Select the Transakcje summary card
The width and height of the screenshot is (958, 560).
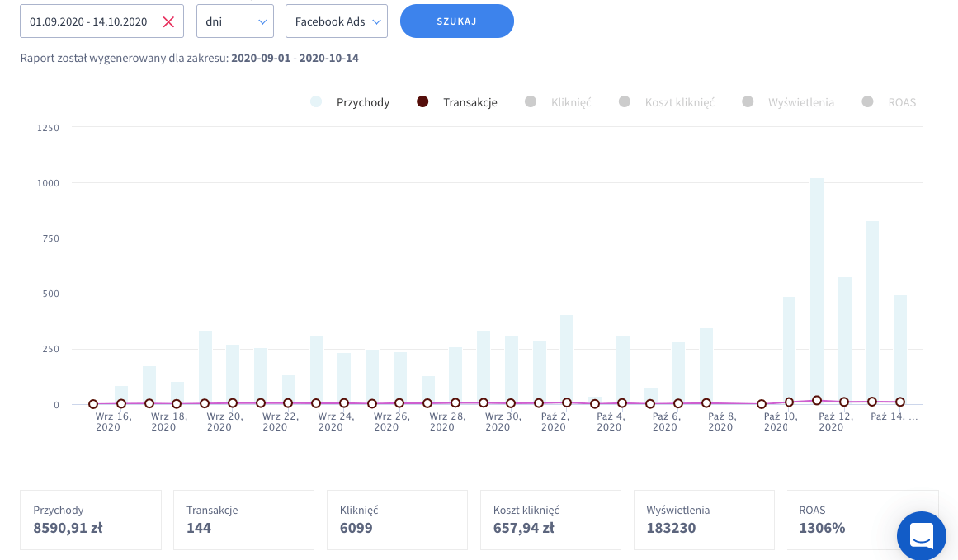point(243,520)
